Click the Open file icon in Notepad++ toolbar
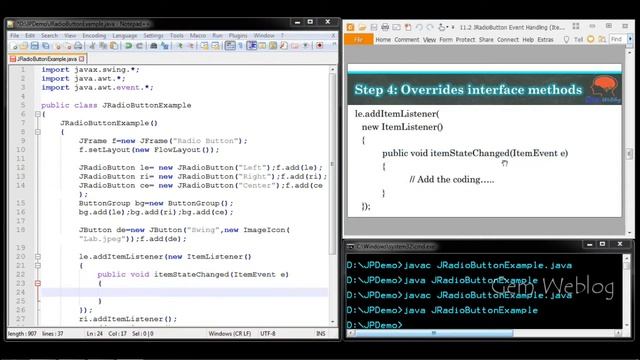Screen dimensions: 640x360 pos(23,46)
